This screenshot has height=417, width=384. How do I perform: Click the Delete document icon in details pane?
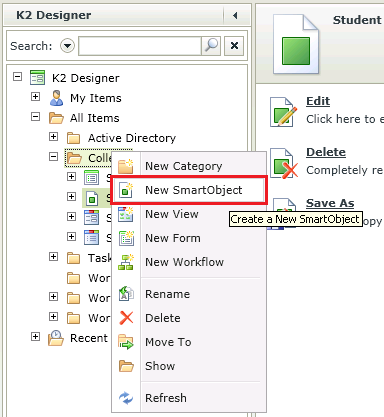284,163
